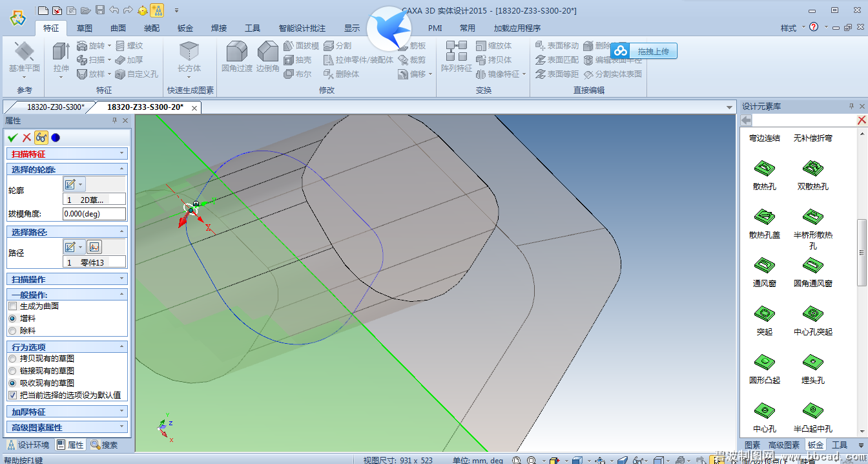Screen dimensions: 868x464
Task: Expand the 加厚特征 section
Action: [67, 412]
